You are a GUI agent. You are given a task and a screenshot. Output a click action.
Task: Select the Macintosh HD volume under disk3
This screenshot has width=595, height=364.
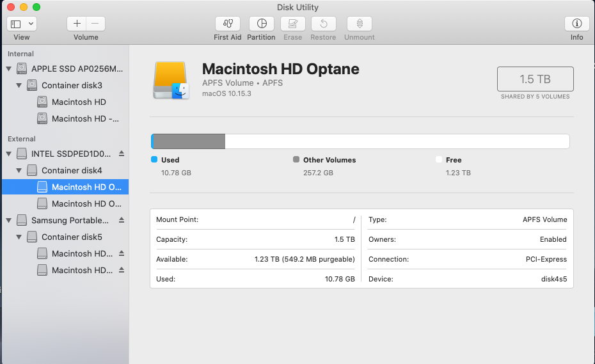coord(65,102)
